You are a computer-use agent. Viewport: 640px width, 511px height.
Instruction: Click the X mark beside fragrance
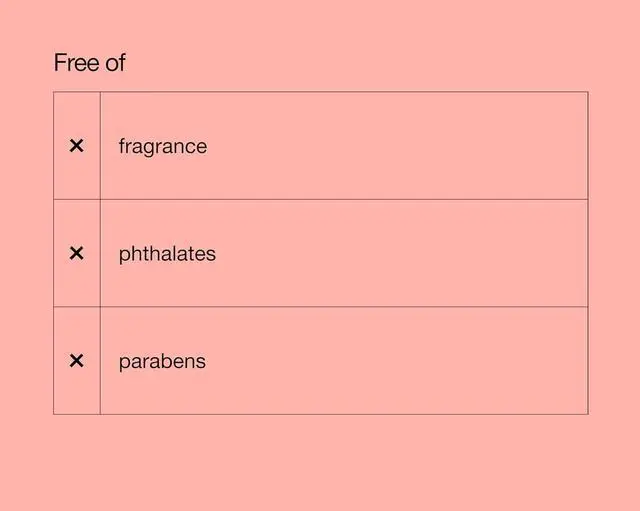pyautogui.click(x=76, y=146)
